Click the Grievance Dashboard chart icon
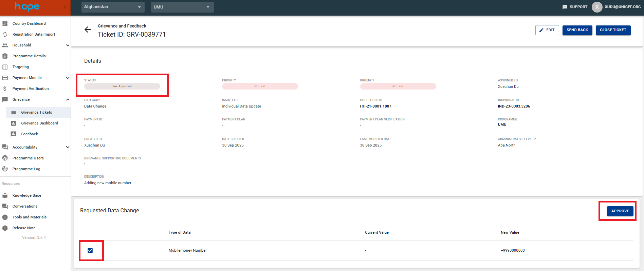Image resolution: width=644 pixels, height=271 pixels. 14,123
